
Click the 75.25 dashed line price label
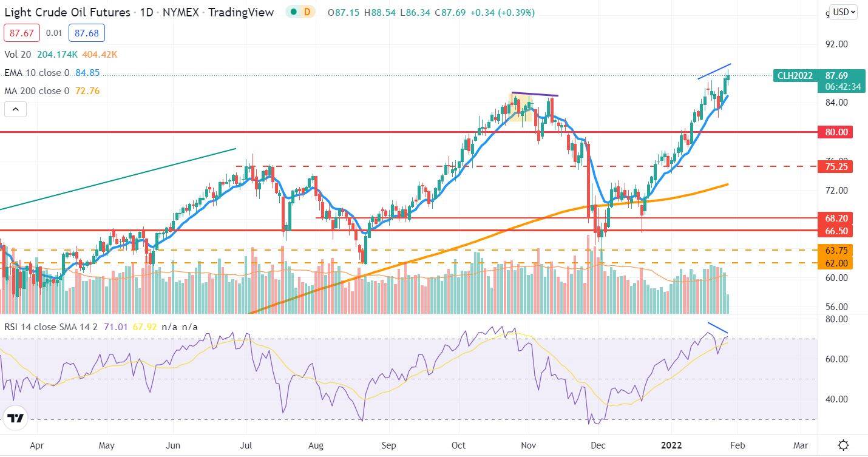(835, 166)
